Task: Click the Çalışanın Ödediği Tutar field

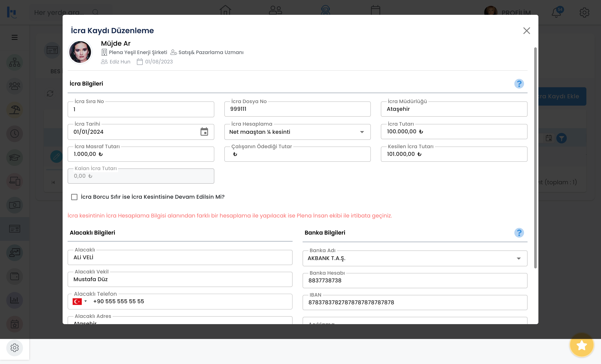Action: [297, 154]
